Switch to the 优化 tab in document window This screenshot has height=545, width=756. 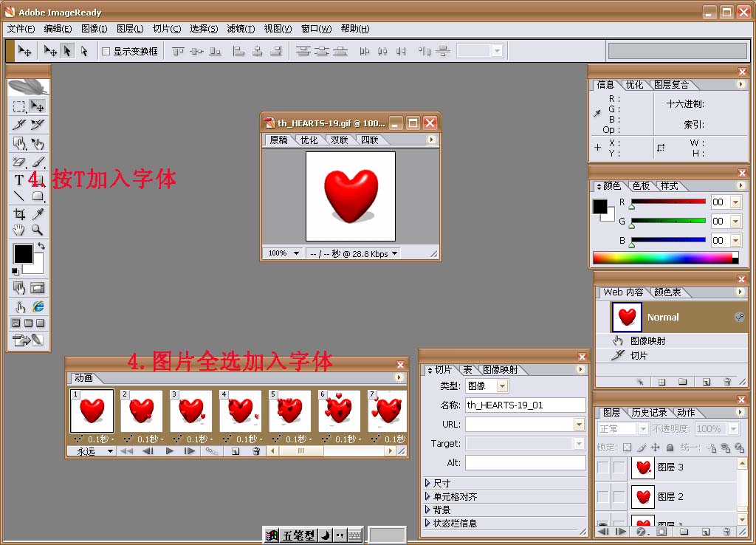[309, 140]
